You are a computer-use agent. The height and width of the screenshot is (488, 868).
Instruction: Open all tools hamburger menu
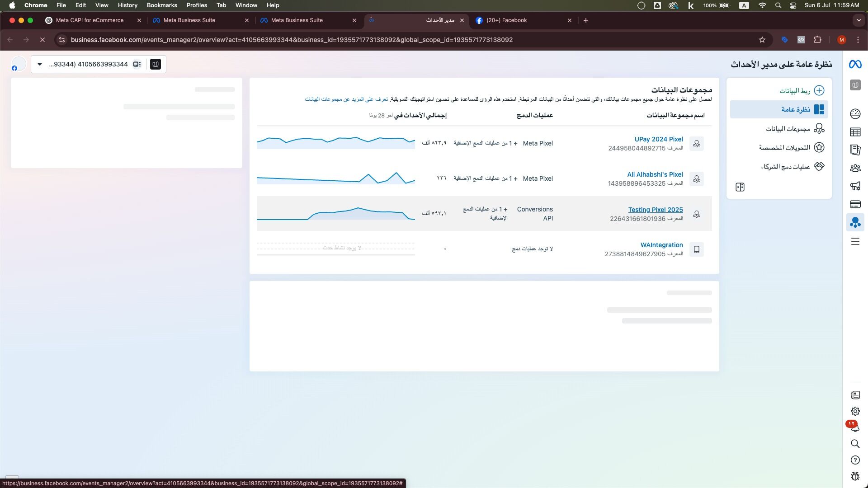tap(855, 242)
